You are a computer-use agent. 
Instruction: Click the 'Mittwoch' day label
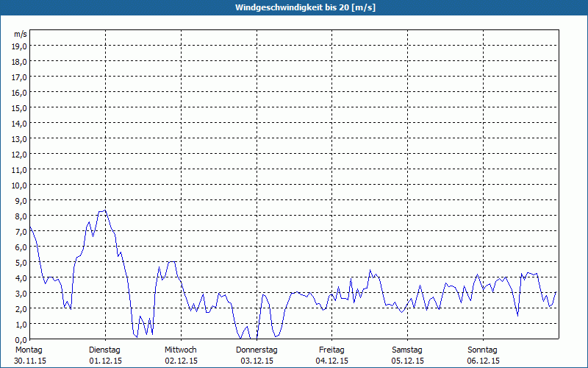(x=181, y=350)
